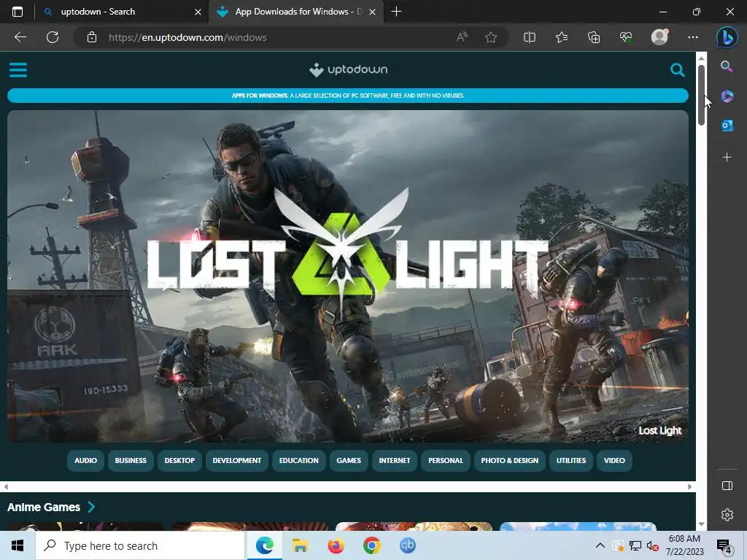
Task: Open Browser essentials heart icon
Action: pos(626,37)
